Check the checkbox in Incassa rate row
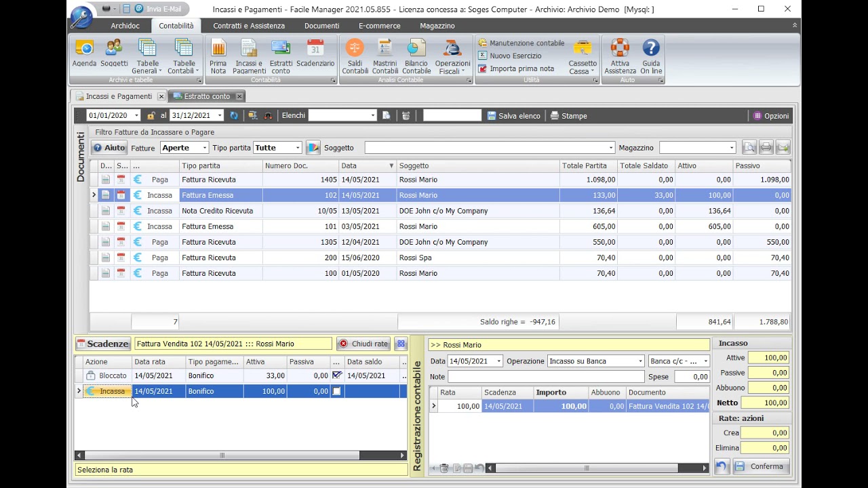Image resolution: width=868 pixels, height=488 pixels. [x=336, y=391]
